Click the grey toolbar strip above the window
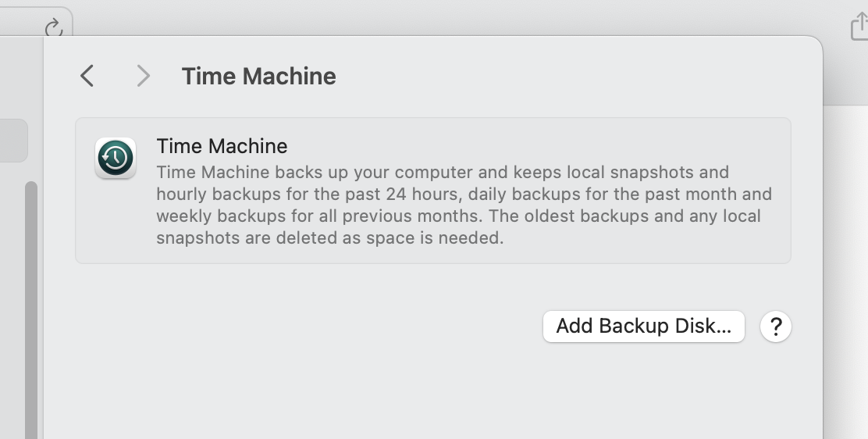The width and height of the screenshot is (868, 439). point(443,16)
